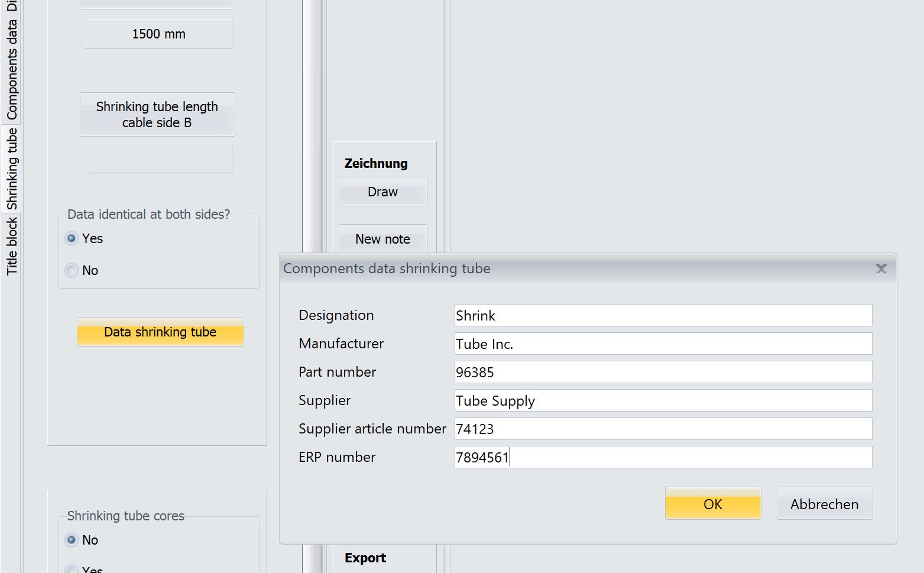Click Abbrechen to cancel the dialog
The height and width of the screenshot is (573, 924).
pos(824,504)
